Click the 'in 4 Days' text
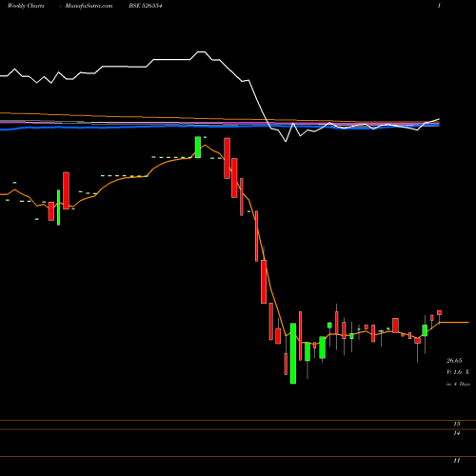Image resolution: width=476 pixels, height=476 pixels. pos(458,384)
